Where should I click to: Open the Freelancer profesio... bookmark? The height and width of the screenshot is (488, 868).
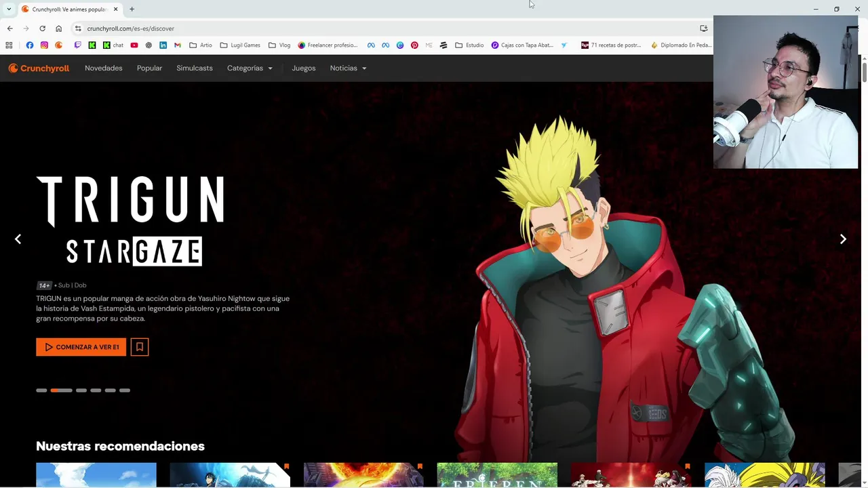pos(328,45)
